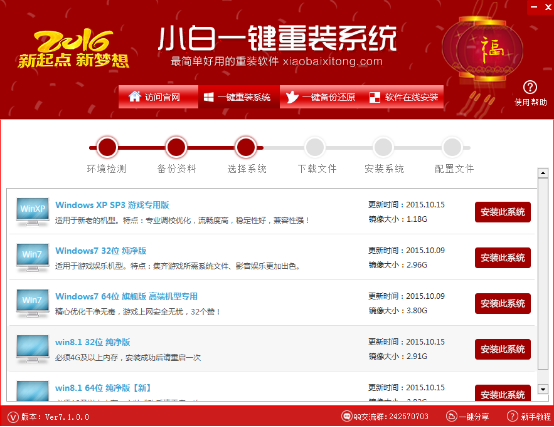Viewport: 554px width, 427px height.
Task: Install the Windows7 64位 旗舰版 system
Action: point(503,304)
